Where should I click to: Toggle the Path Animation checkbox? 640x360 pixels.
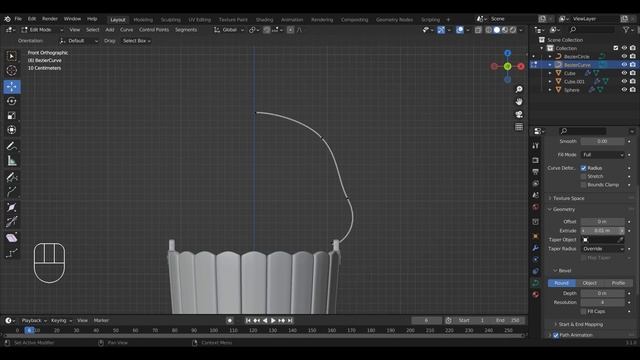pos(556,335)
